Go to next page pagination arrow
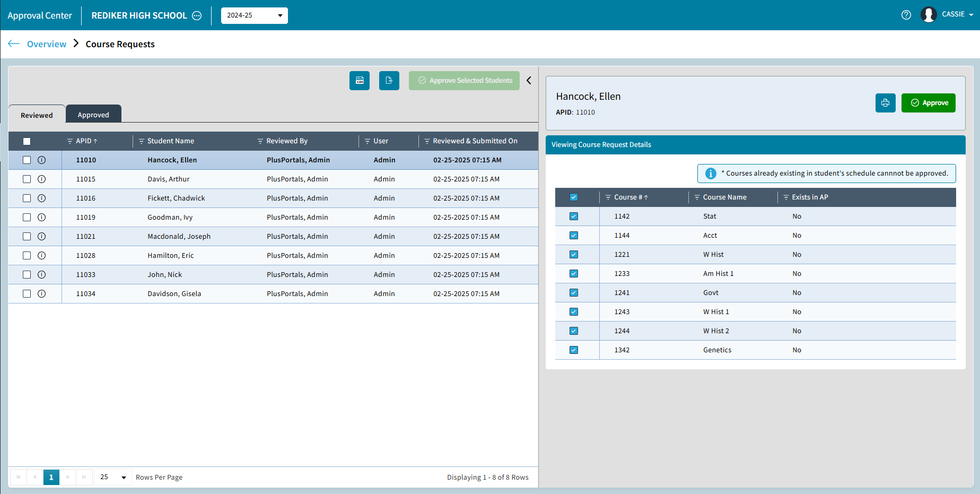The width and height of the screenshot is (980, 494). point(68,477)
